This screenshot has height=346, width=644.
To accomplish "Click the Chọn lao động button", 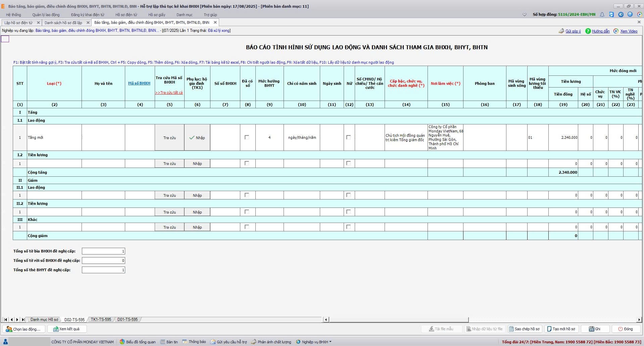I will (x=23, y=329).
